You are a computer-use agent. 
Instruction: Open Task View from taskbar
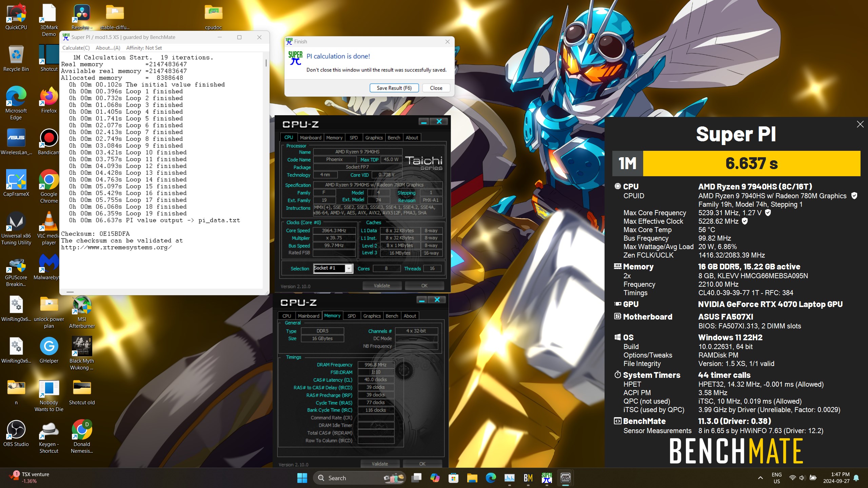[416, 478]
